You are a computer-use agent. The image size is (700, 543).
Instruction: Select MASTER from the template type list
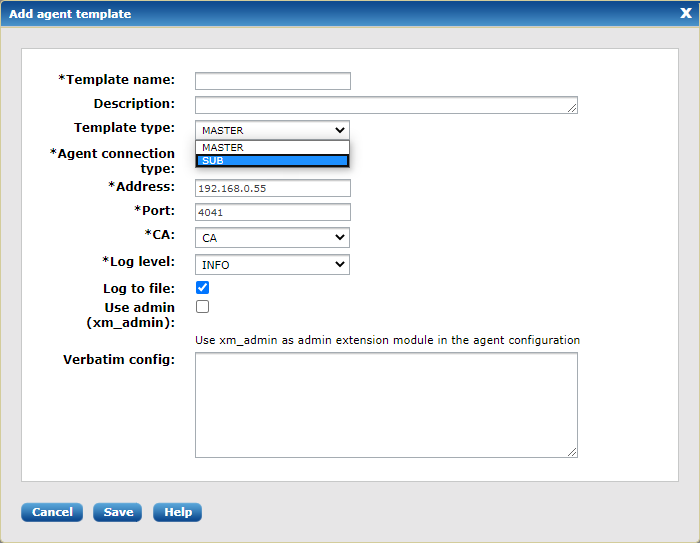pyautogui.click(x=272, y=147)
